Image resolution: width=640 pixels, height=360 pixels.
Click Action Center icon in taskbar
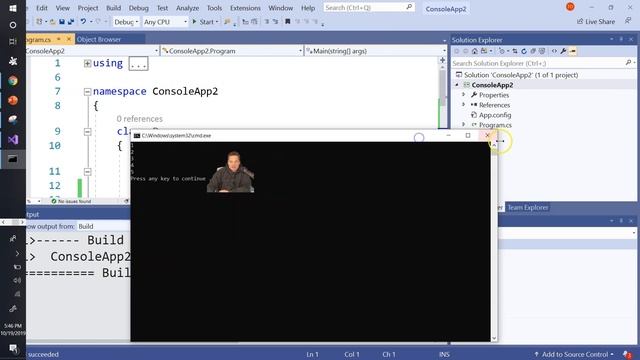point(13,349)
